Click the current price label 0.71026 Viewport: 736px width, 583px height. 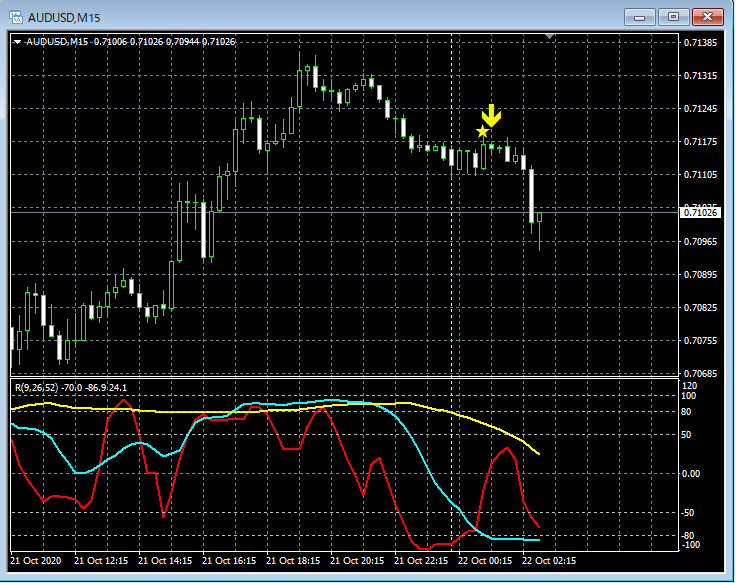click(700, 213)
